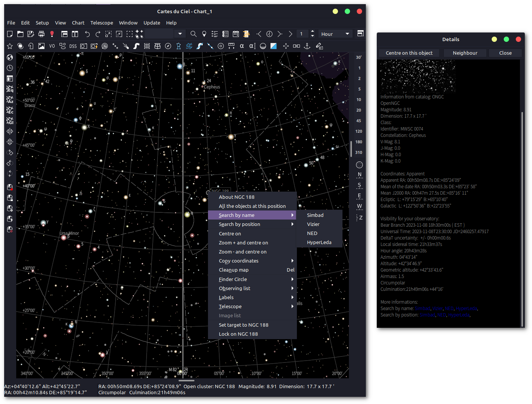Toggle background image picture icon
Viewport: 532px width, 404px height.
point(41,46)
